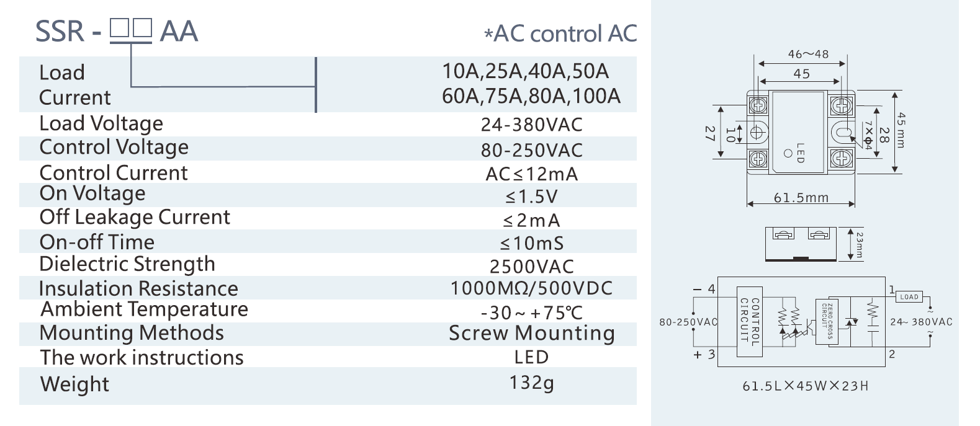
Task: Click the "80-250VAC" control voltage value in the table
Action: point(532,151)
